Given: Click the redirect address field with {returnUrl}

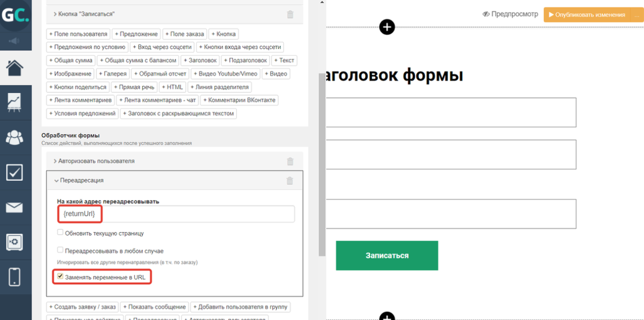Looking at the screenshot, I should point(176,214).
